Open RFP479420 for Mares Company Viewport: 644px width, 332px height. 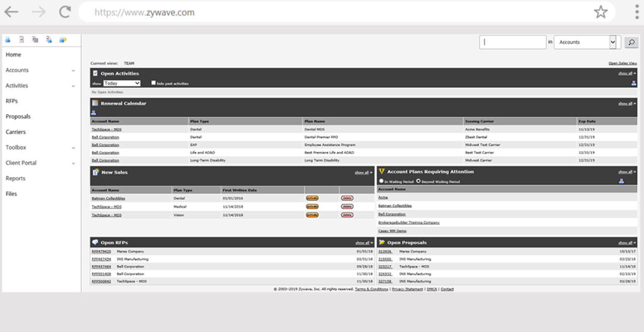101,251
